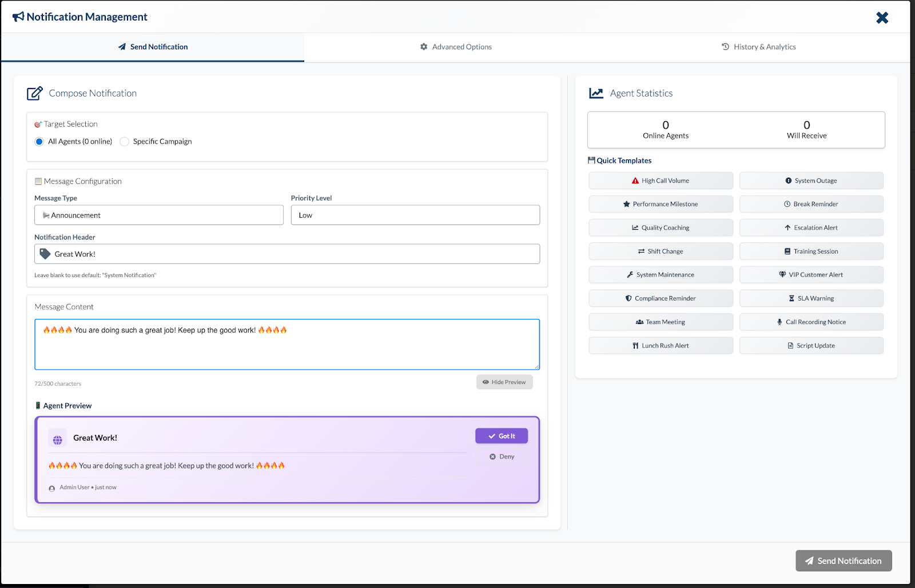Click the red warning icon on High Call Volume
Viewport: 915px width, 588px height.
click(634, 180)
